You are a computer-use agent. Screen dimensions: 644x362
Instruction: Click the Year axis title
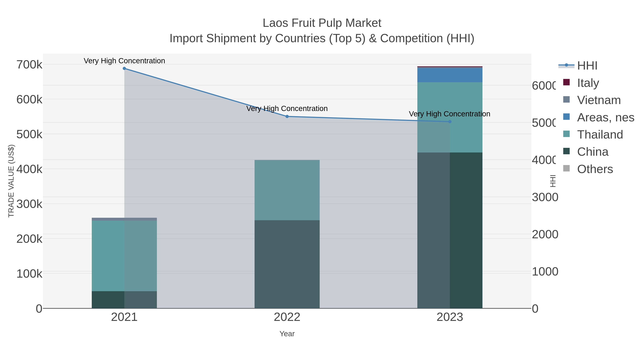click(x=287, y=334)
